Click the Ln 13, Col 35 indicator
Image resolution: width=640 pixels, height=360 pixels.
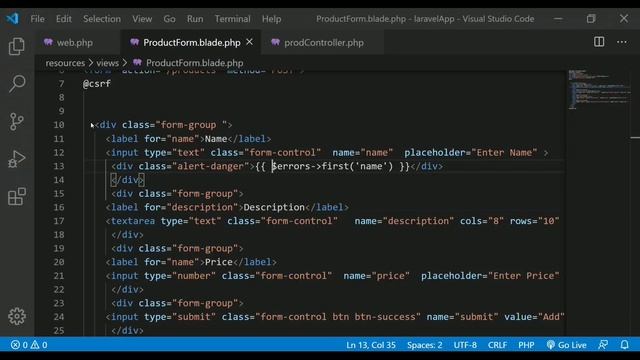pyautogui.click(x=371, y=345)
